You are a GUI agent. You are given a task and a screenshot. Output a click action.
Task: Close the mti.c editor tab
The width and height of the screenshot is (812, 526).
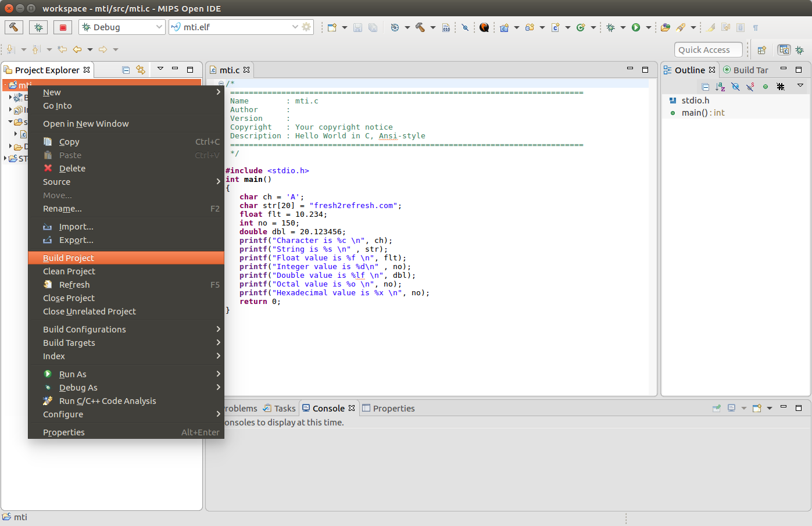coord(246,70)
